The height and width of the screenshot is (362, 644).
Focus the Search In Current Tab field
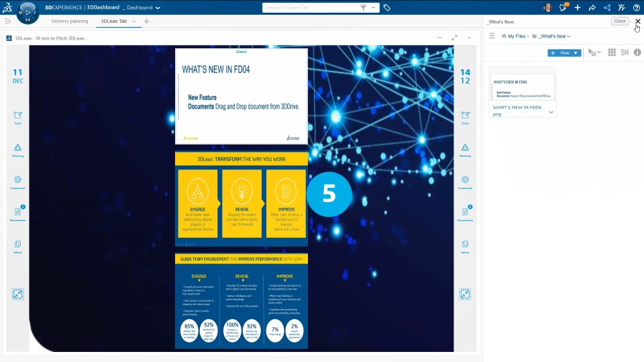[310, 7]
